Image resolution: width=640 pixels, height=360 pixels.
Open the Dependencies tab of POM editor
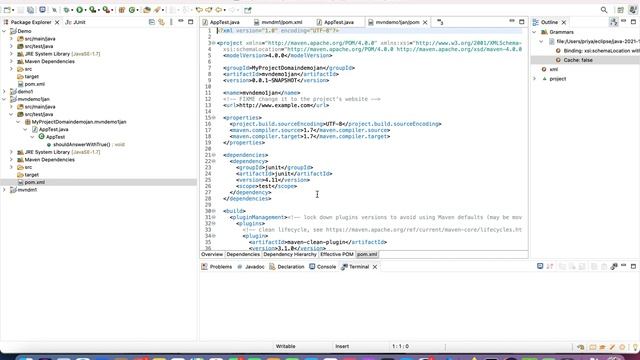point(243,254)
